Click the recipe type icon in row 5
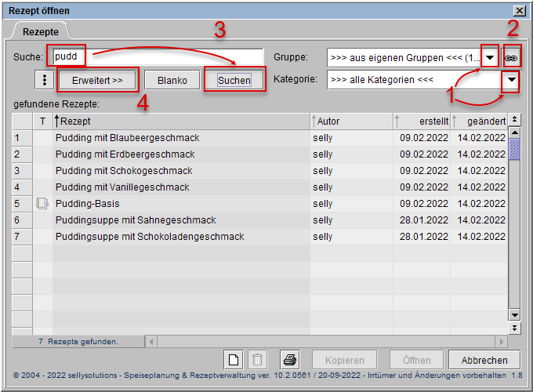 [x=42, y=204]
